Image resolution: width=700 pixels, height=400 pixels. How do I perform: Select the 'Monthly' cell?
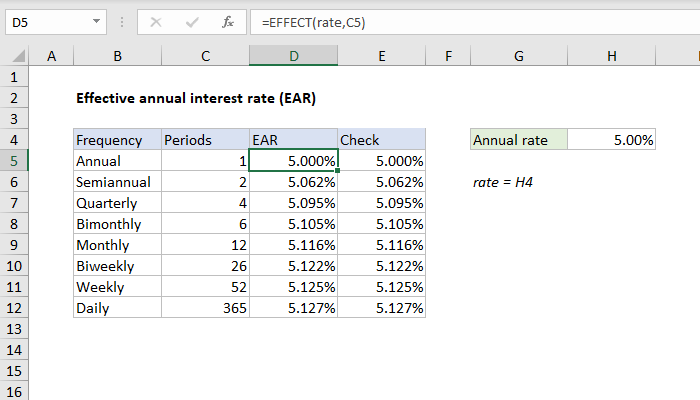[x=117, y=245]
